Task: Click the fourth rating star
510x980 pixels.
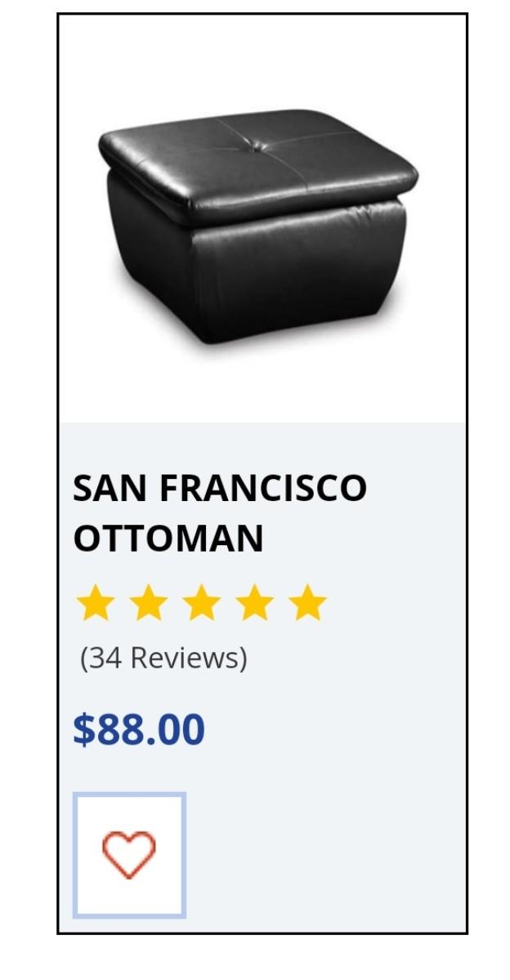Action: pyautogui.click(x=255, y=603)
